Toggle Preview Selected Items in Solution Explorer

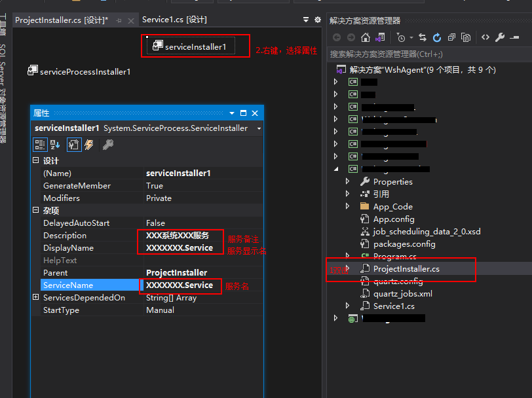pos(514,37)
